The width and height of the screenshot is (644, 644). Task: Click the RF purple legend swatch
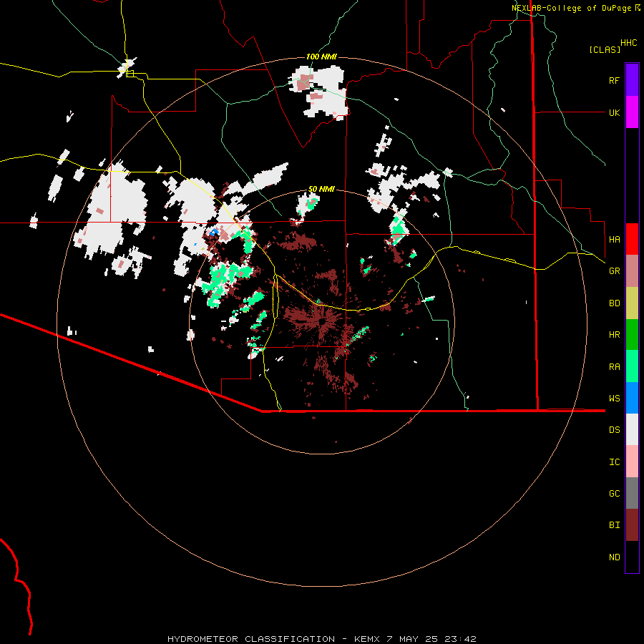pos(632,80)
